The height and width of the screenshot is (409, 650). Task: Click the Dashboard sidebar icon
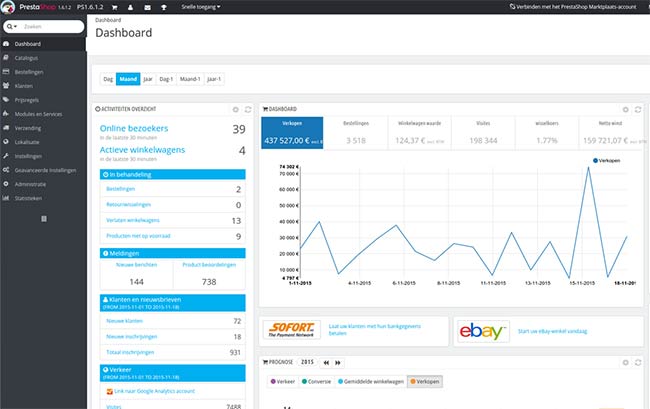[6, 44]
